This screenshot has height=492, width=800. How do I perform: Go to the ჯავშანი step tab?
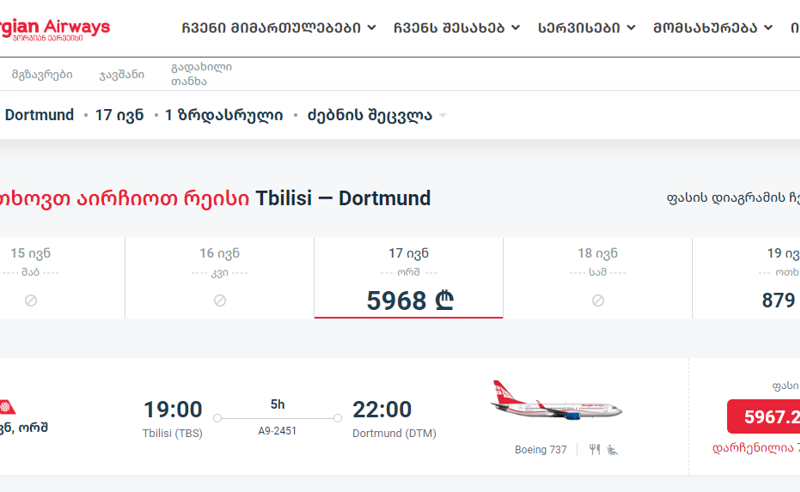pos(121,75)
